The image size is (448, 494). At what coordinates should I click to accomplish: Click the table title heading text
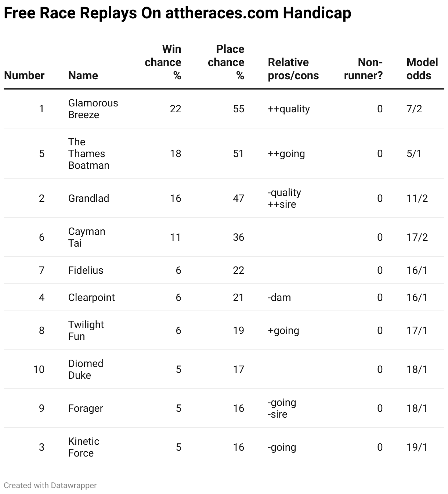pyautogui.click(x=177, y=13)
